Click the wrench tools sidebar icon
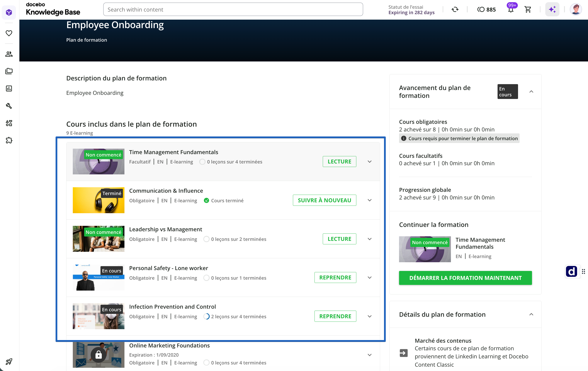The width and height of the screenshot is (588, 371). tap(9, 106)
